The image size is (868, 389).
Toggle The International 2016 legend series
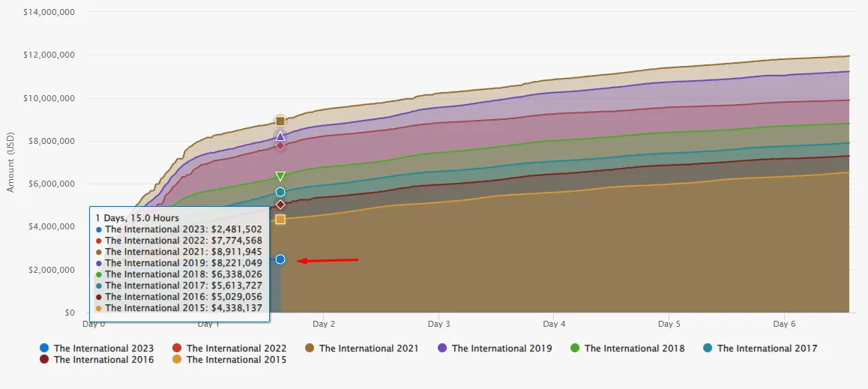[x=97, y=360]
